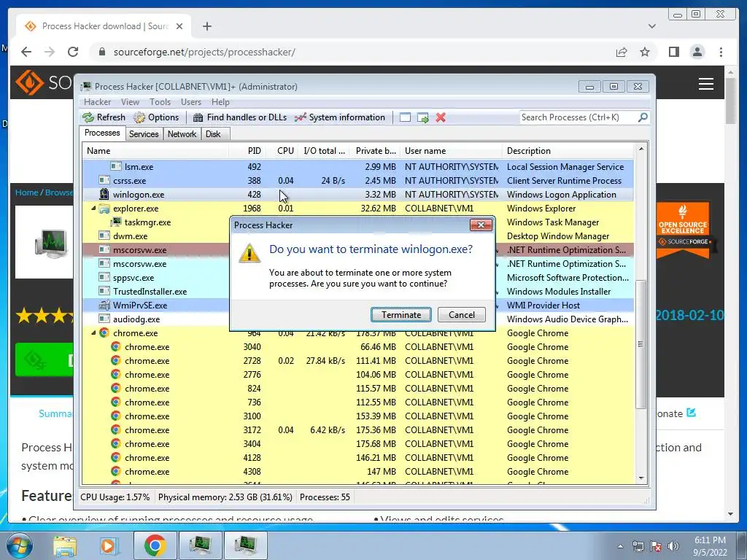Screen dimensions: 747x560
Task: Switch to the Services tab
Action: point(144,134)
